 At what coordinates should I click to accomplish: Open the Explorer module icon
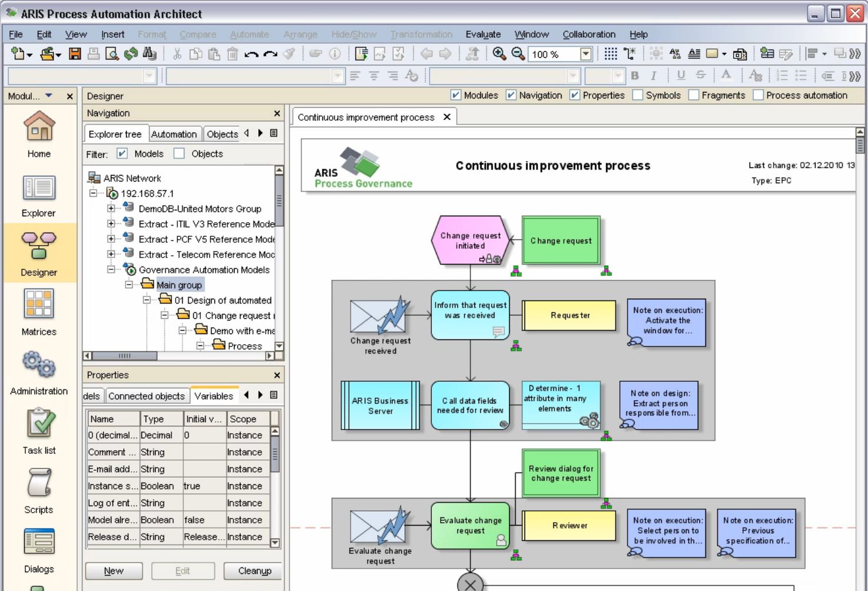pos(39,188)
